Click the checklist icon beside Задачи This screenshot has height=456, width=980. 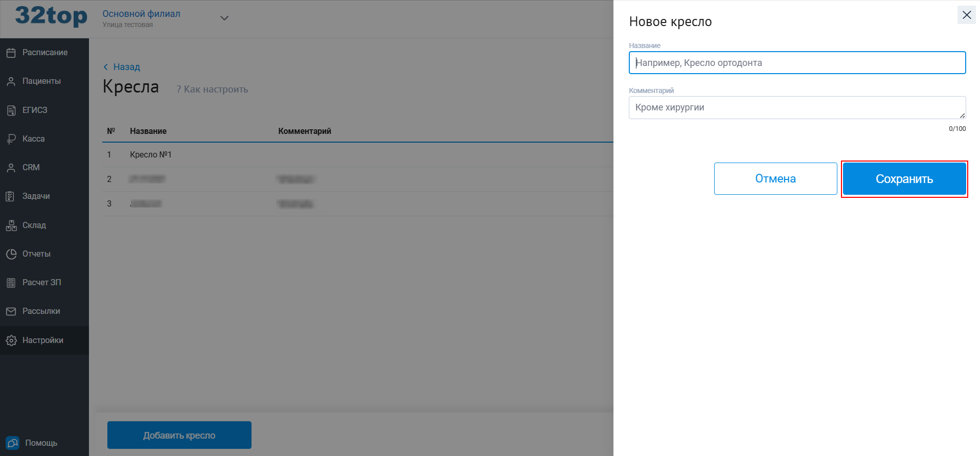(11, 196)
